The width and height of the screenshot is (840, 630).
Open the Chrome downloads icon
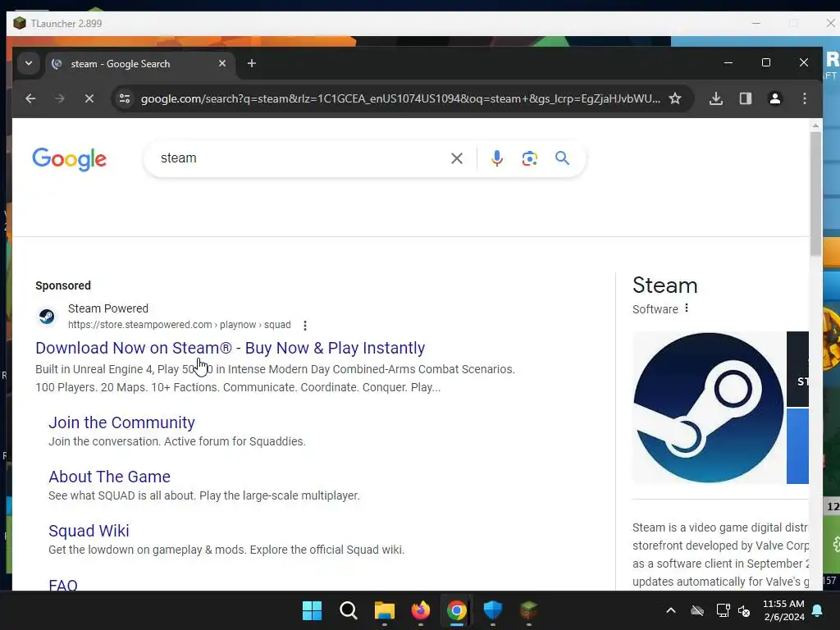(715, 98)
